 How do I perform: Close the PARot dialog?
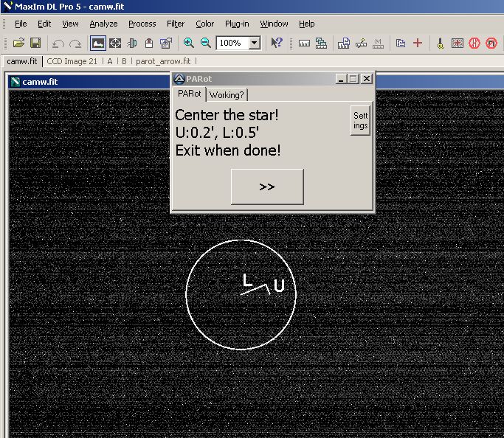tap(367, 79)
